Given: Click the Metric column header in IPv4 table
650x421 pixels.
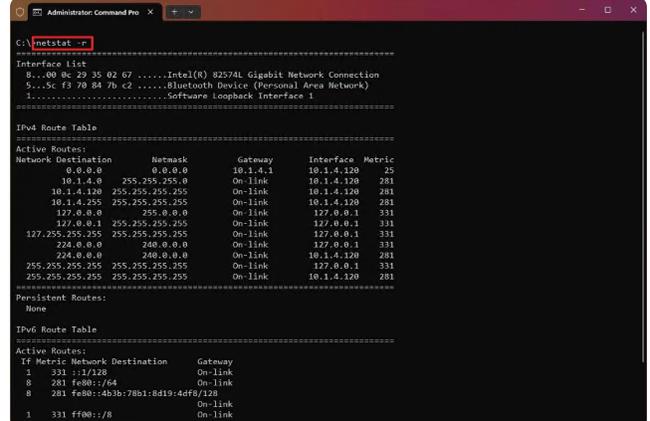Looking at the screenshot, I should pyautogui.click(x=380, y=160).
